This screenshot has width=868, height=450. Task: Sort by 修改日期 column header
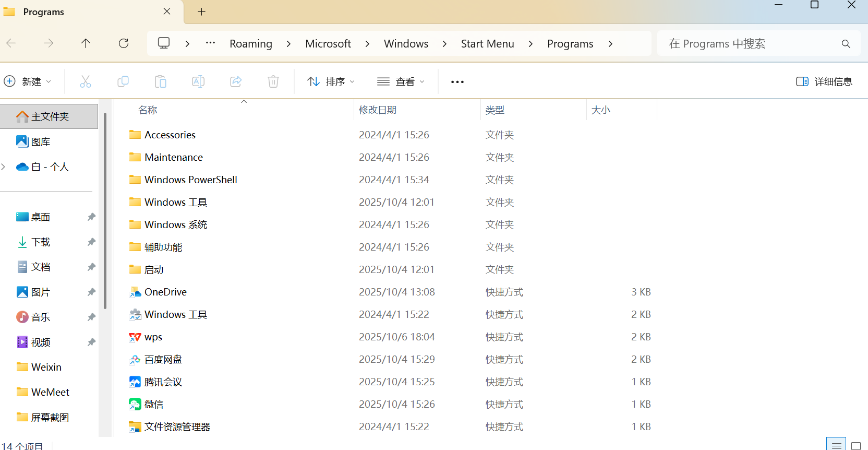378,110
